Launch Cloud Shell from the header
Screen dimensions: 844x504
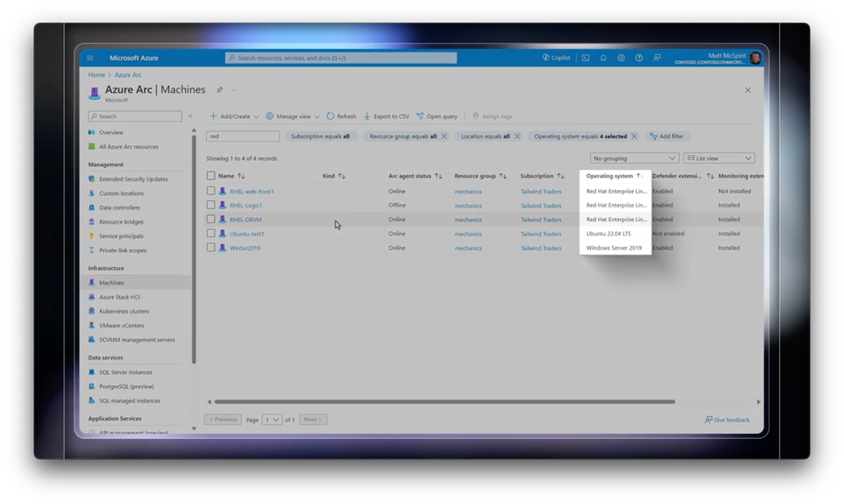[x=585, y=57]
